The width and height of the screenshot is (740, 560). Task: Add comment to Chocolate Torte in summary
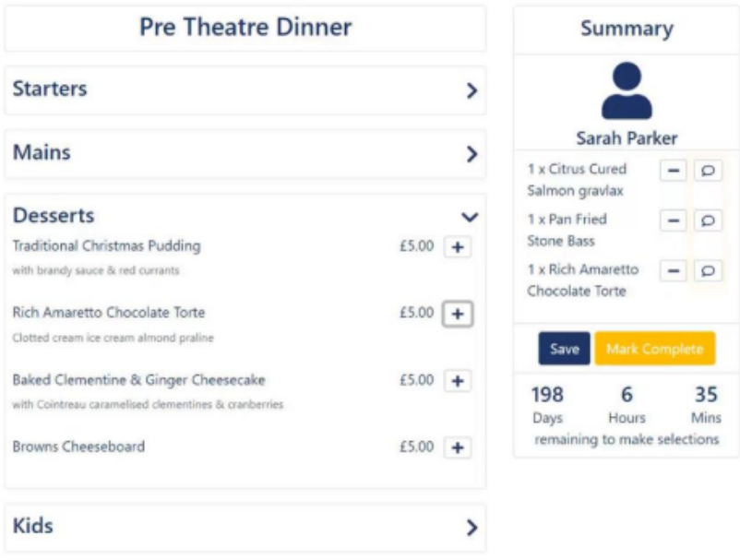708,271
